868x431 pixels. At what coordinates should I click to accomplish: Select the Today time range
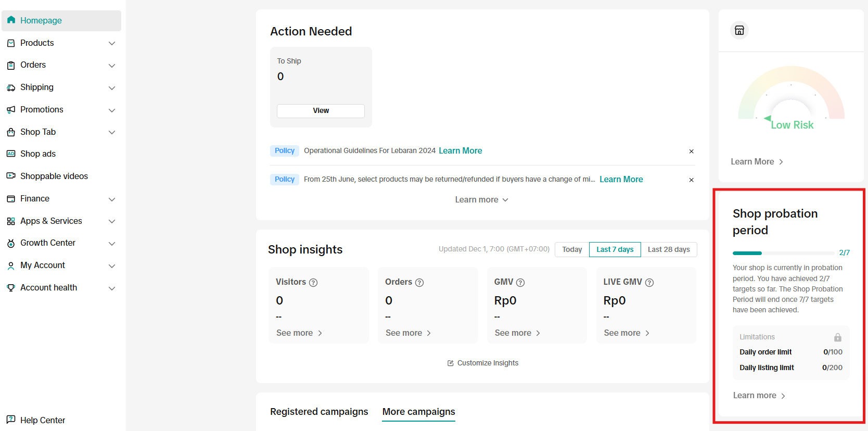pos(572,250)
